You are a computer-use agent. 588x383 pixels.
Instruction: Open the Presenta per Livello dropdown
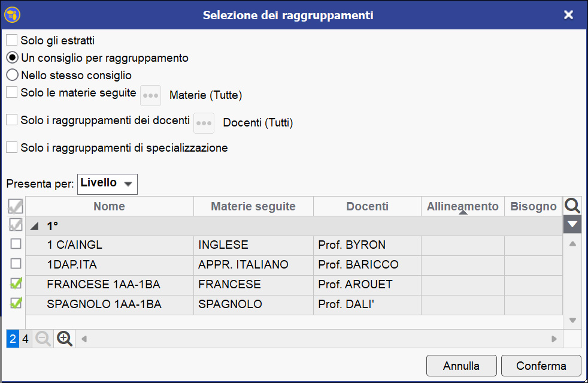point(107,184)
